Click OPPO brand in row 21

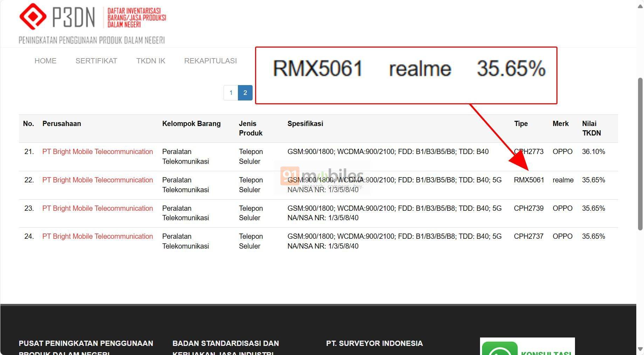click(x=562, y=152)
